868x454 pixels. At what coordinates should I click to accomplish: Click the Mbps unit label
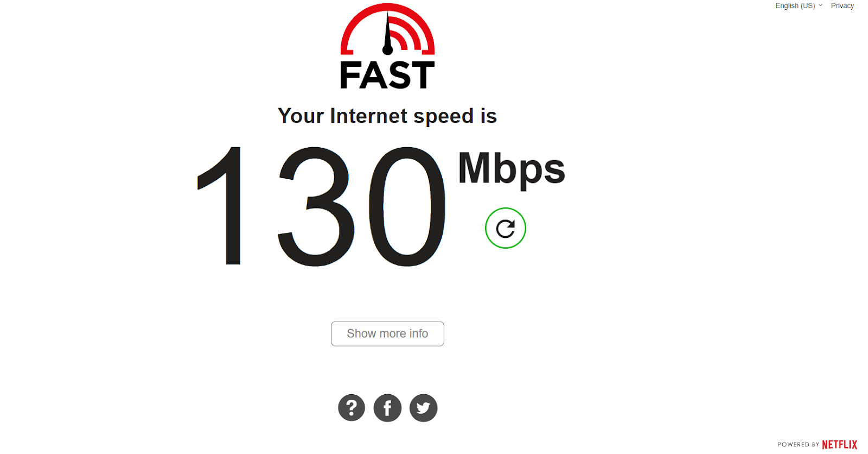[x=512, y=169]
